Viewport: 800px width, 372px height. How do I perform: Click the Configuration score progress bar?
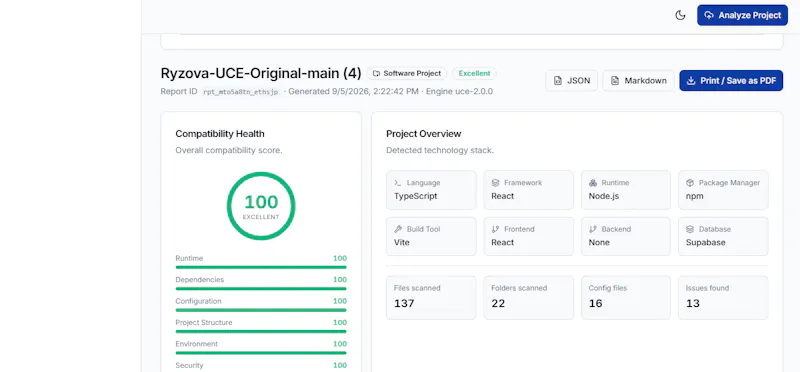click(261, 310)
